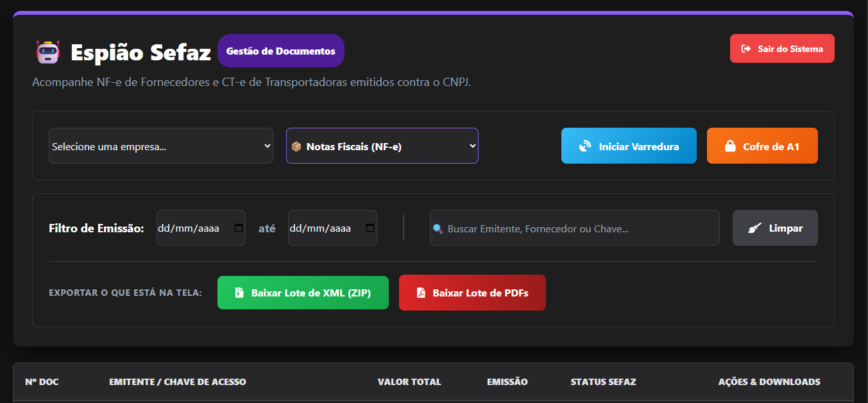Clear filters with the Limpar button
The height and width of the screenshot is (403, 868).
775,228
